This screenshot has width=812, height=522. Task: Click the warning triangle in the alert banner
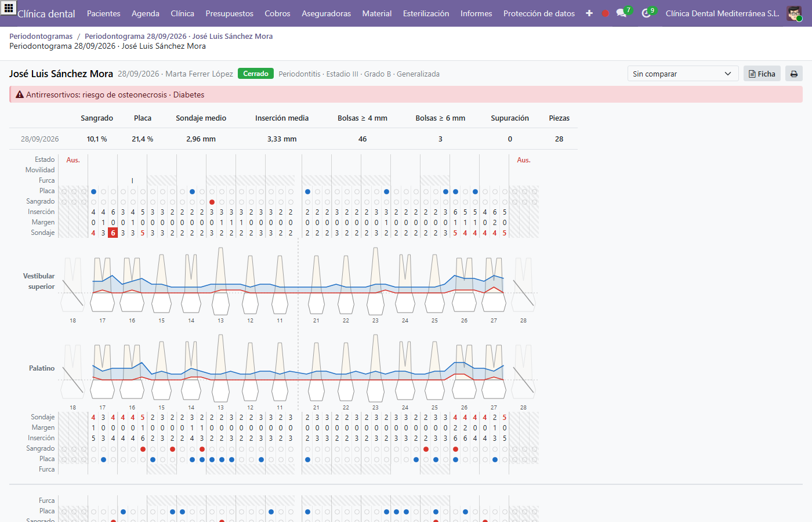(x=20, y=95)
